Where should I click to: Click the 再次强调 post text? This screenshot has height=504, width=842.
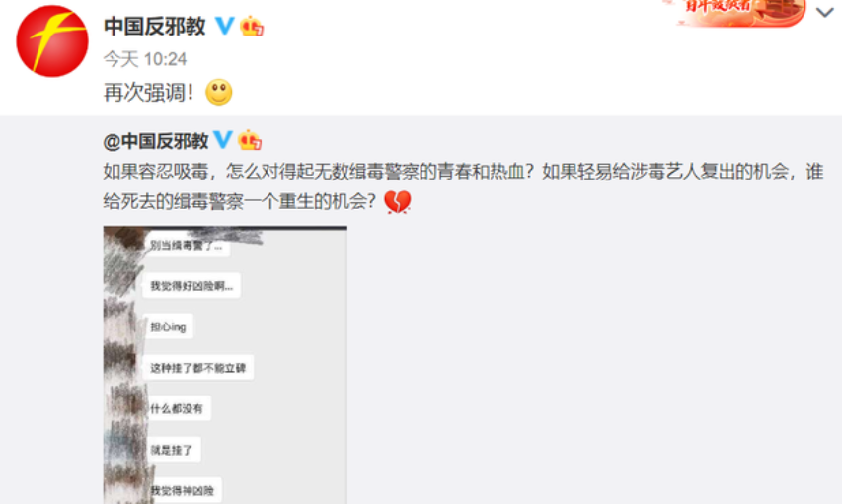[x=149, y=93]
